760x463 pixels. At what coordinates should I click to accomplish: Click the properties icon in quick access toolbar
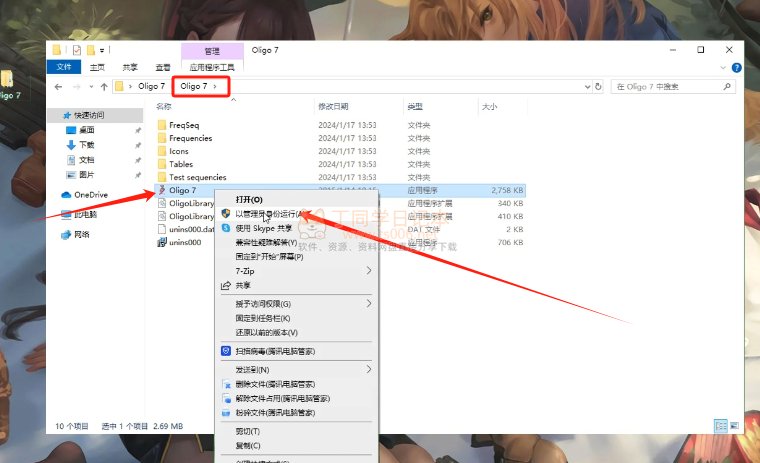click(77, 50)
